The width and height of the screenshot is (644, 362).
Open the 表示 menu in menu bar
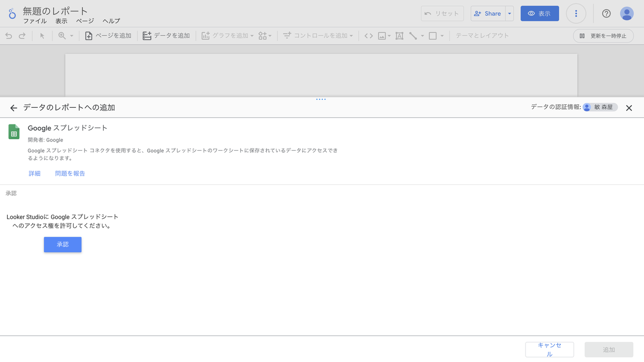point(61,21)
